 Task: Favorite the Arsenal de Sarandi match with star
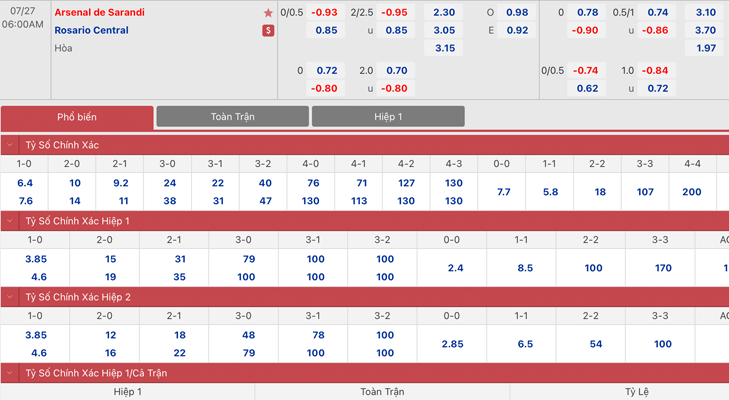[x=268, y=13]
